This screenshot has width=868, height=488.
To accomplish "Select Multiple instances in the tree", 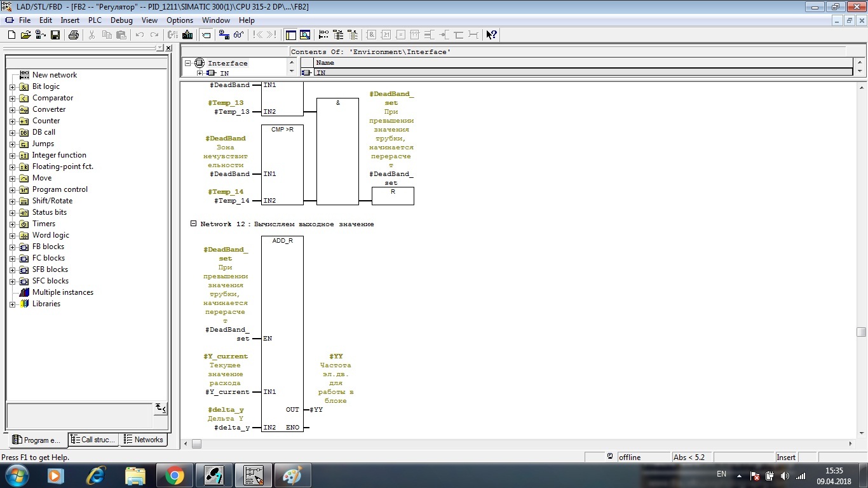I will click(x=63, y=292).
